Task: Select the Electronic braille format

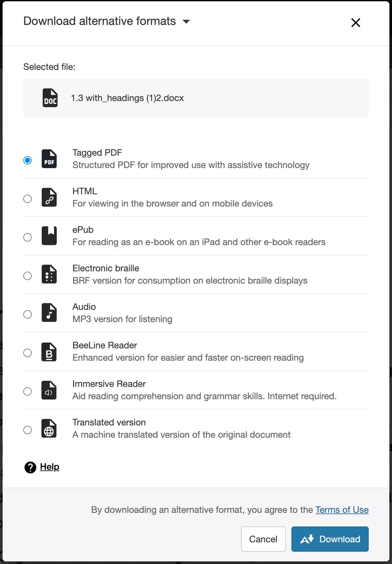Action: pyautogui.click(x=27, y=276)
